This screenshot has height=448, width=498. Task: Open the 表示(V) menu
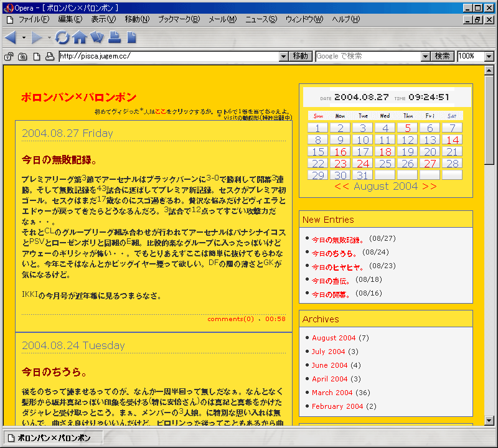tap(103, 19)
